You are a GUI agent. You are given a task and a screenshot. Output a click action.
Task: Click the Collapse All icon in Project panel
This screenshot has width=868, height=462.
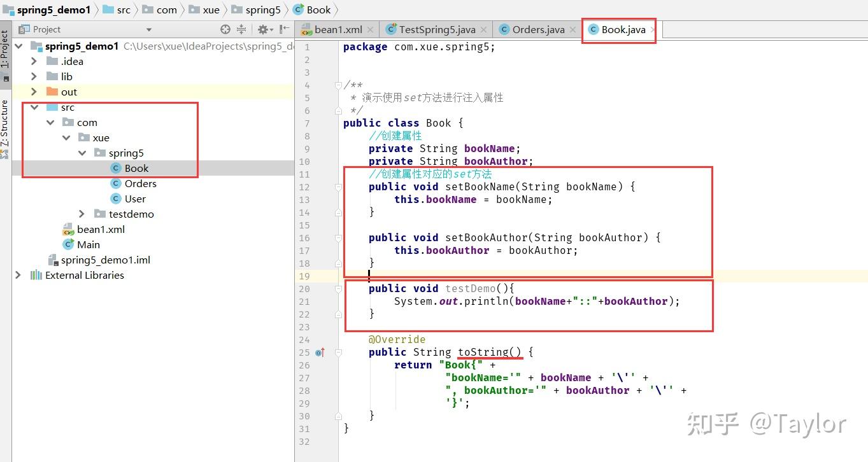pyautogui.click(x=241, y=29)
